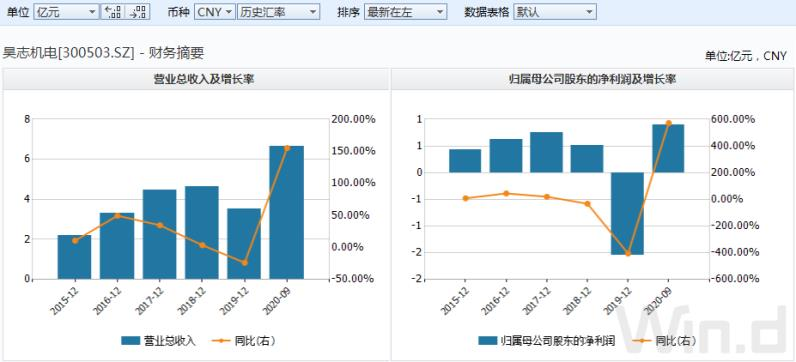
Task: Click the 昊志机电[300503.SZ] 财务摘要 title
Action: pyautogui.click(x=104, y=53)
